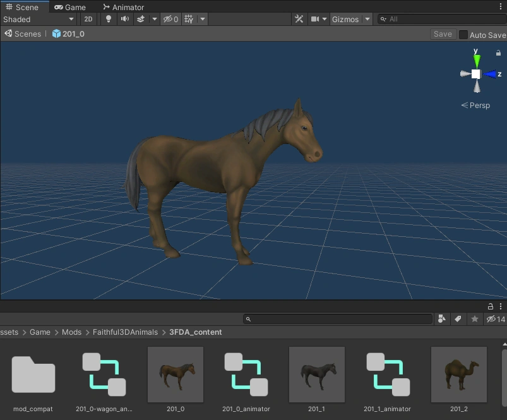Image resolution: width=507 pixels, height=420 pixels.
Task: Mute scene audio speaker icon
Action: pyautogui.click(x=125, y=19)
